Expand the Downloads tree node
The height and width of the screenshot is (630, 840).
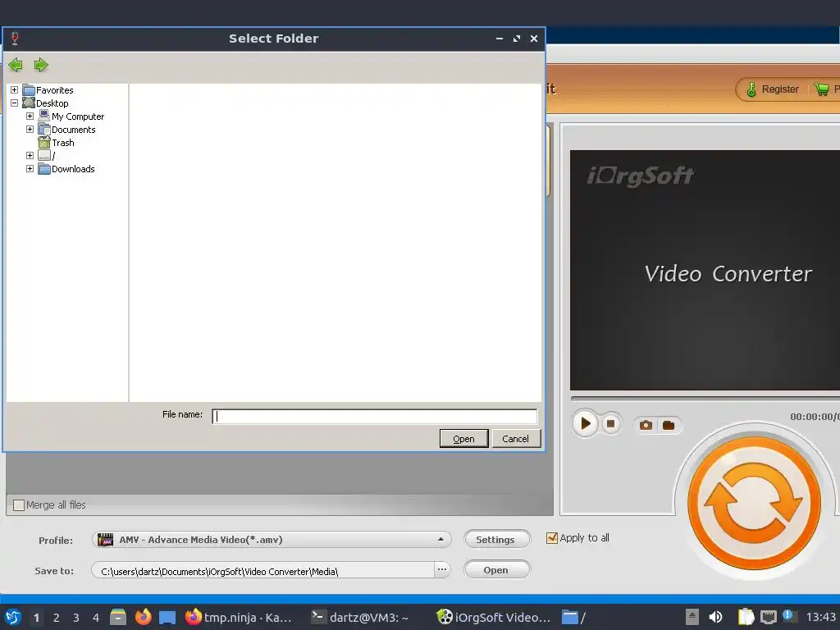click(30, 169)
